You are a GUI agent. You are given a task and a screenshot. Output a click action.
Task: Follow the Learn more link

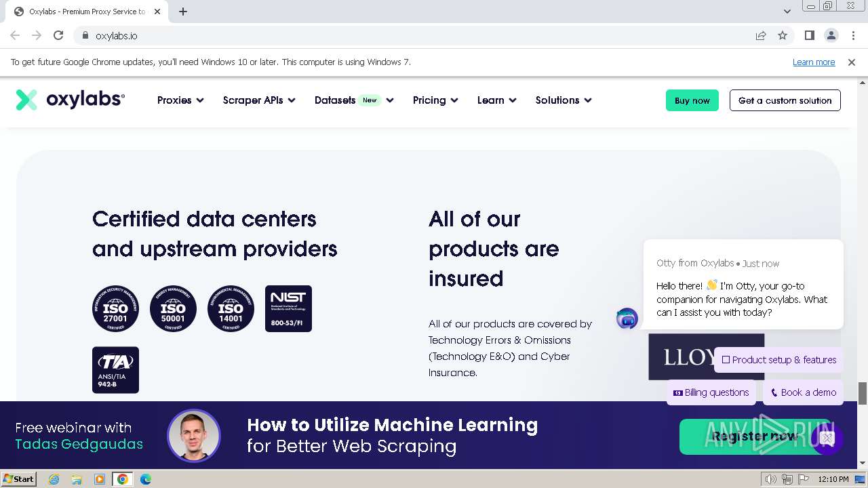pyautogui.click(x=814, y=62)
